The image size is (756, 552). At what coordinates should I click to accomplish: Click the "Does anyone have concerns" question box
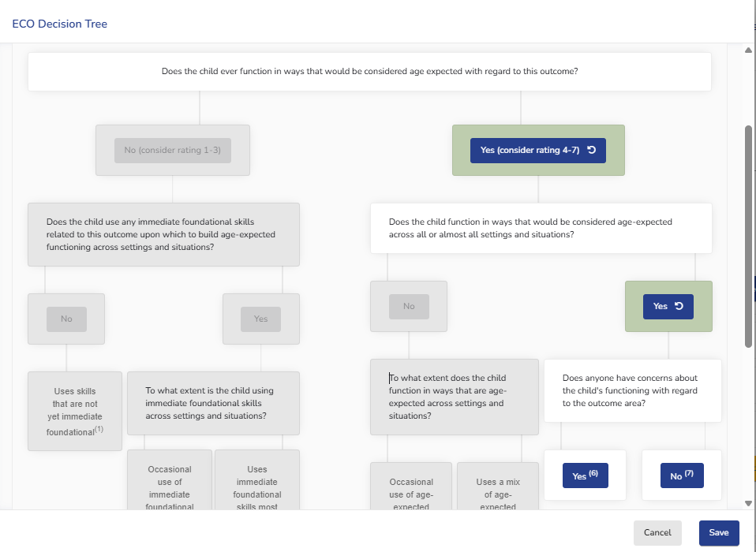tap(632, 390)
